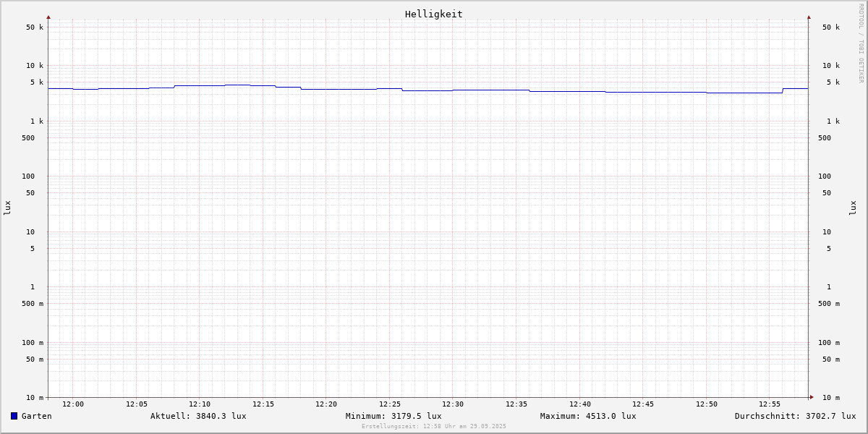The width and height of the screenshot is (868, 434).
Task: Click the RRDTOOL / TOBI OETIKER watermark
Action: (861, 43)
